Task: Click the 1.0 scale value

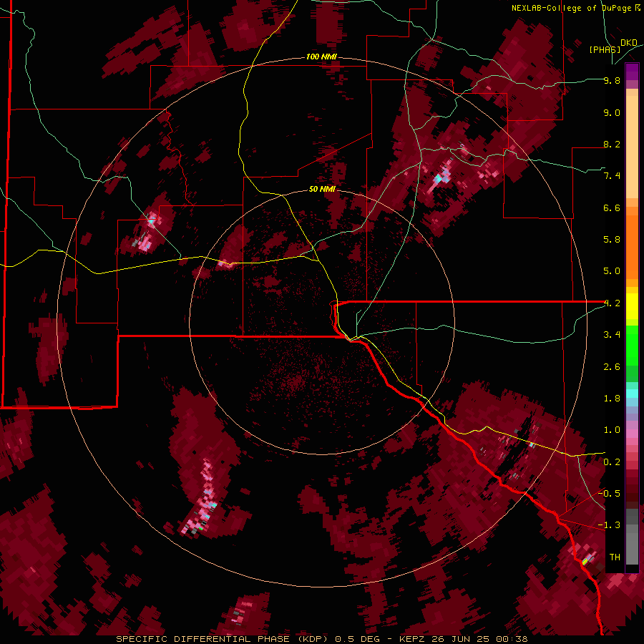Action: 612,430
